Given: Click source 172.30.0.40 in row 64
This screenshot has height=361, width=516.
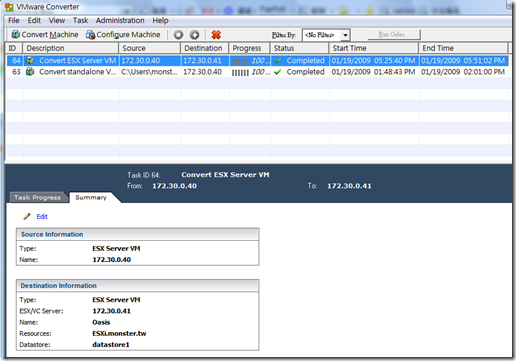Looking at the screenshot, I should coord(141,61).
